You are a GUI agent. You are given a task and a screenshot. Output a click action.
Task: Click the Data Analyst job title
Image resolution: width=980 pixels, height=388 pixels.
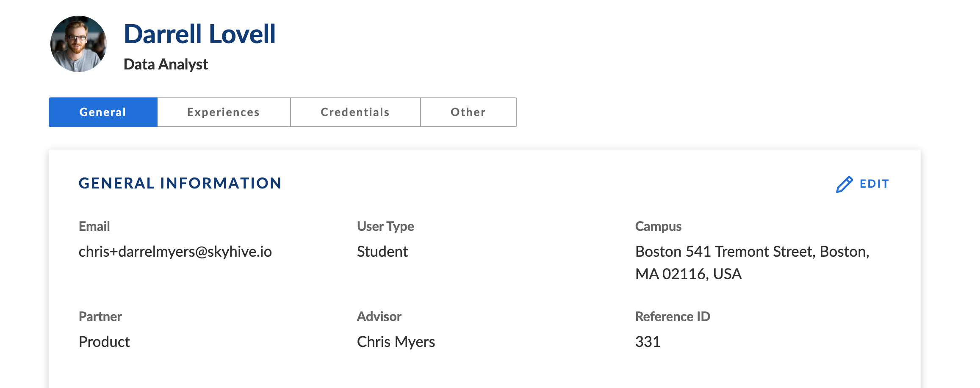click(x=166, y=64)
